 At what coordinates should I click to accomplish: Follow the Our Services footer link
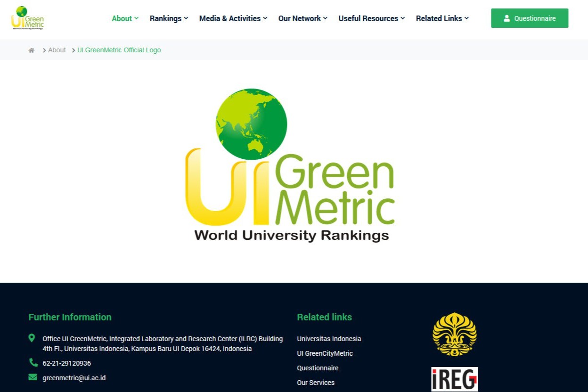[x=316, y=383]
